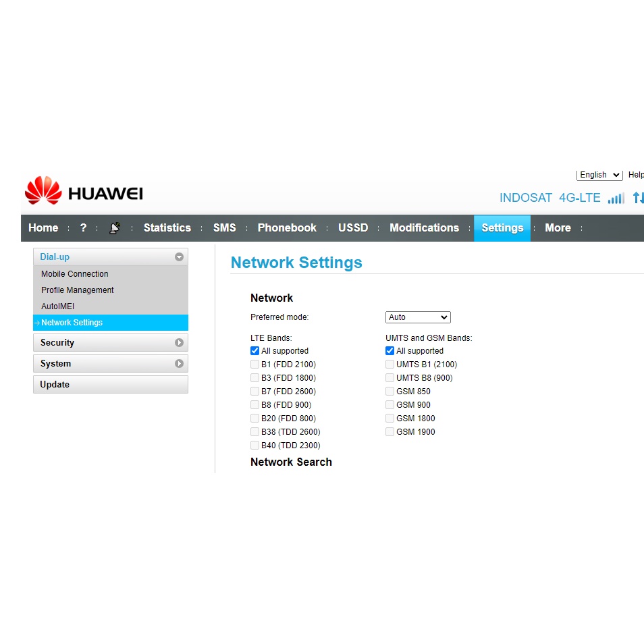Click the satellite antenna icon in navigation bar
Image resolution: width=644 pixels, height=644 pixels.
(x=115, y=228)
